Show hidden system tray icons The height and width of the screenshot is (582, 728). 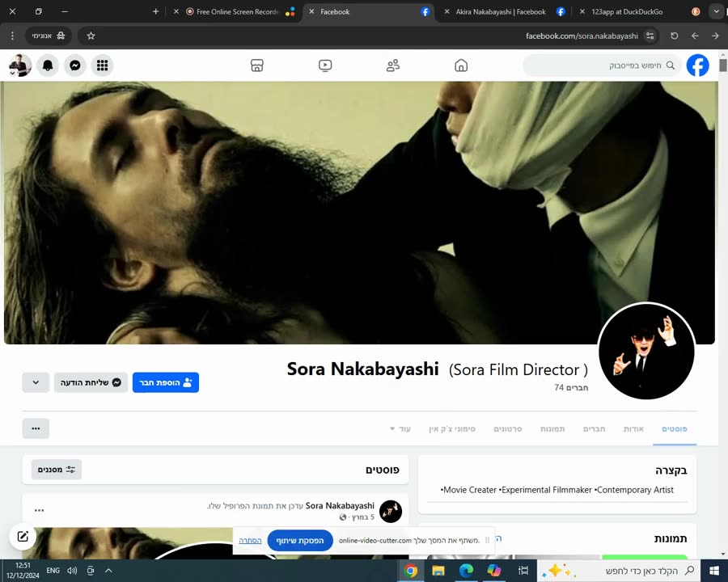(108, 571)
